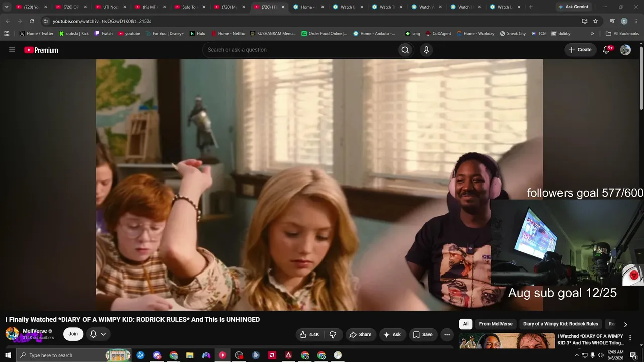Open the tab search dropdown arrow
The height and width of the screenshot is (362, 644).
7,7
